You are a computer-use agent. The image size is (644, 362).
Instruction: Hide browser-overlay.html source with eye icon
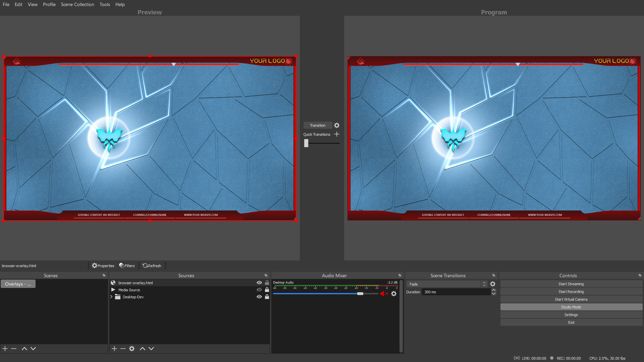(259, 283)
